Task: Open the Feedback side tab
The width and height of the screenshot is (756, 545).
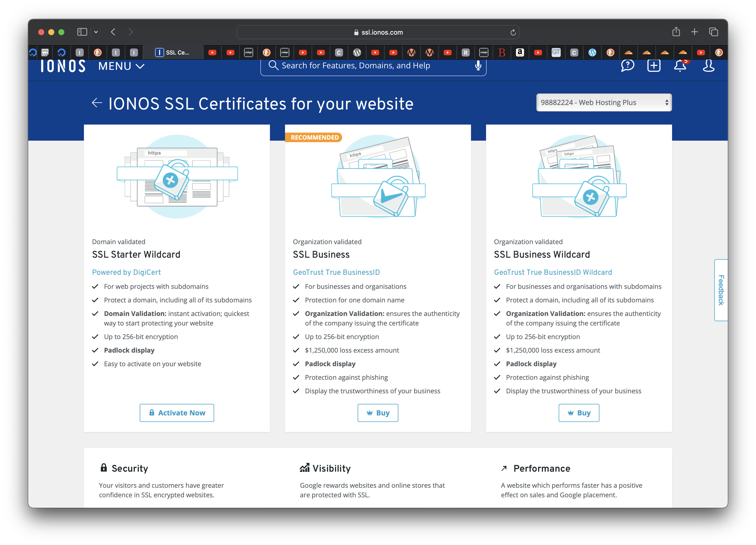Action: 721,290
